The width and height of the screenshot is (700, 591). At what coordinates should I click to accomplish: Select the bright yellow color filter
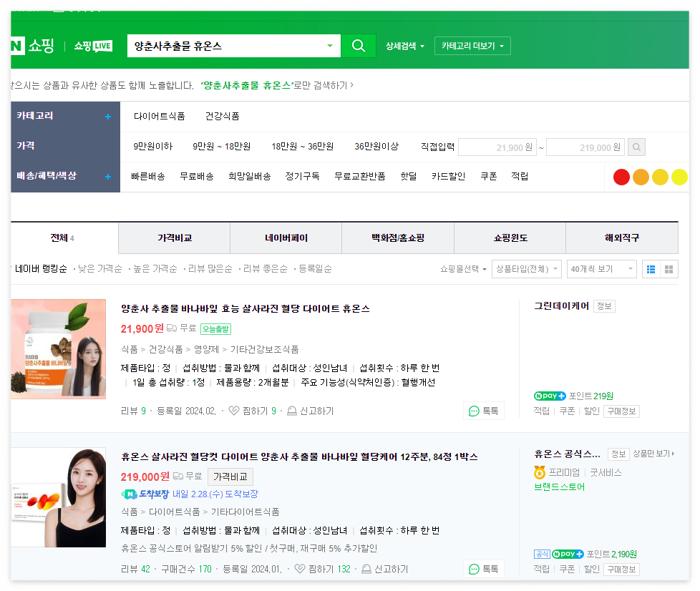click(x=679, y=177)
